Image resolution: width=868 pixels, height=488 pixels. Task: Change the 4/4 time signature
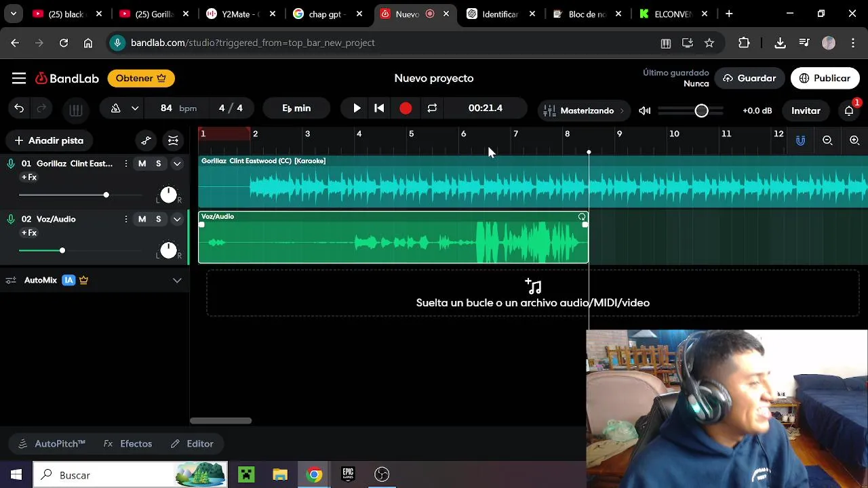click(231, 108)
